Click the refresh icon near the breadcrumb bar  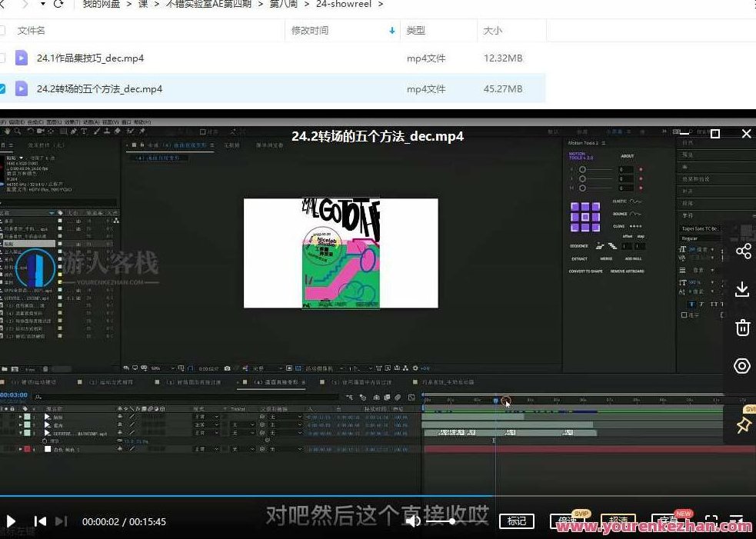60,5
